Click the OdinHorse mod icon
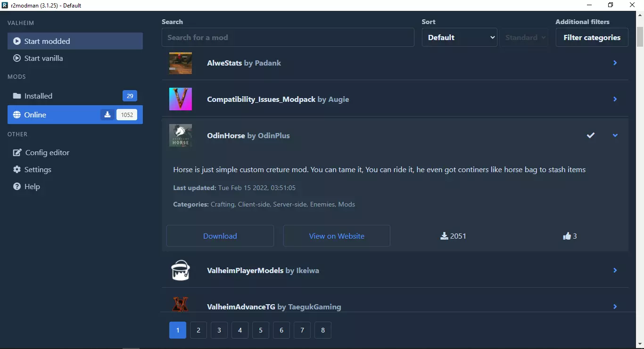The image size is (644, 349). point(181,135)
